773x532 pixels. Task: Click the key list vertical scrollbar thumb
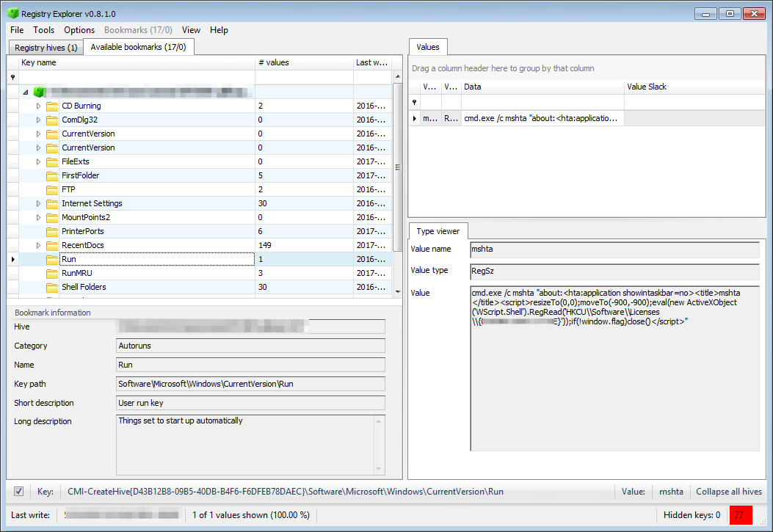398,167
